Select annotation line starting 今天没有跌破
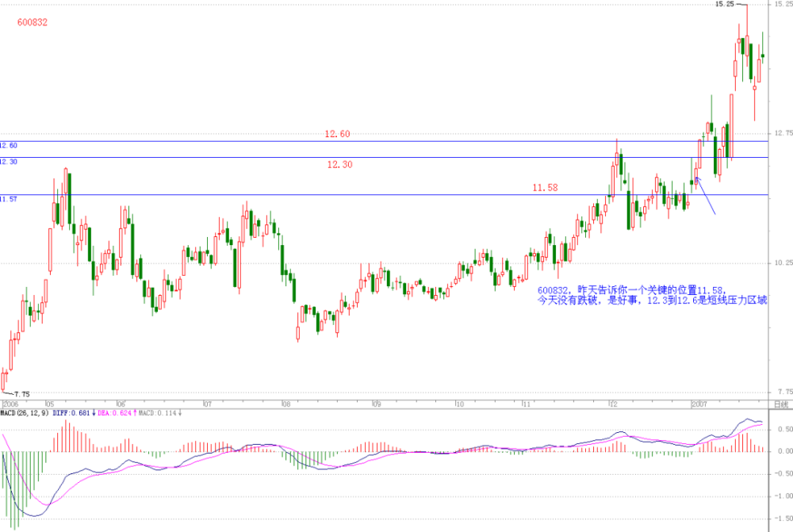This screenshot has width=793, height=532. [652, 300]
